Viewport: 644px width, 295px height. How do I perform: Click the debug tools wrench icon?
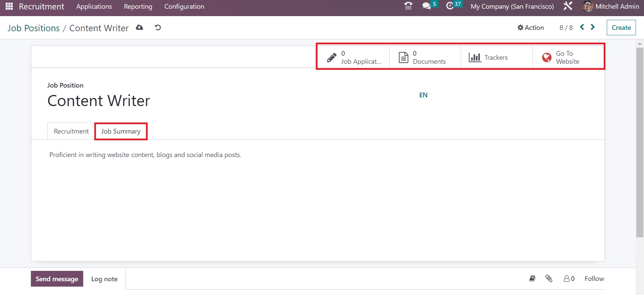568,6
